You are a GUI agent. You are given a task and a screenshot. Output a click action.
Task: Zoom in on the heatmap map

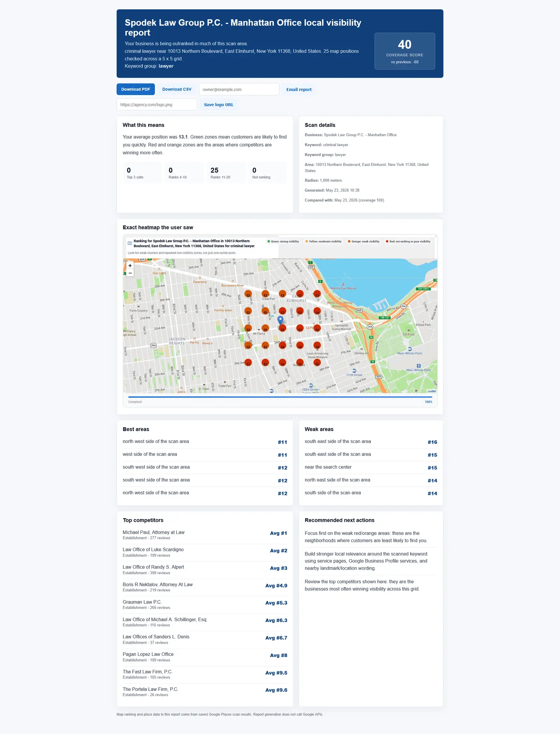click(x=130, y=266)
